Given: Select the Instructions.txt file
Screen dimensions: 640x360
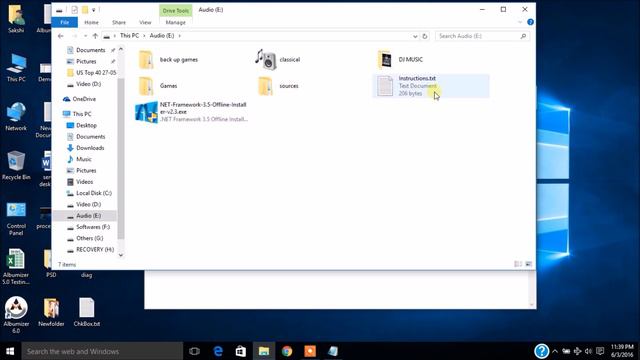Looking at the screenshot, I should (x=431, y=86).
